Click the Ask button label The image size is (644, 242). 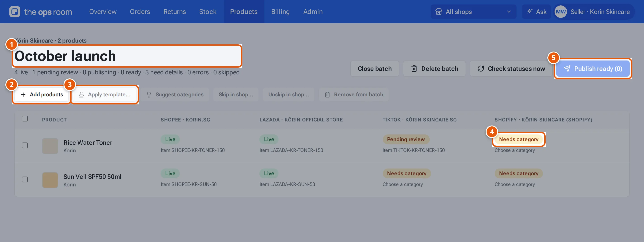541,12
